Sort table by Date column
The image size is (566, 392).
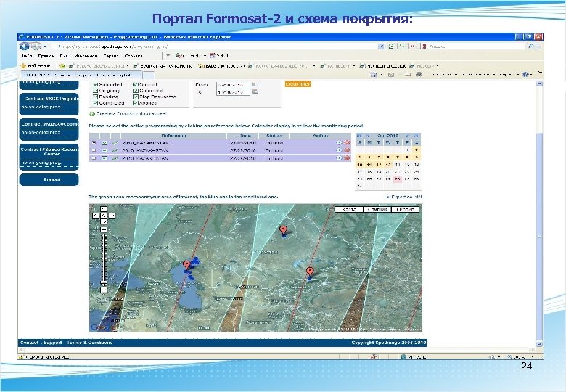point(242,136)
